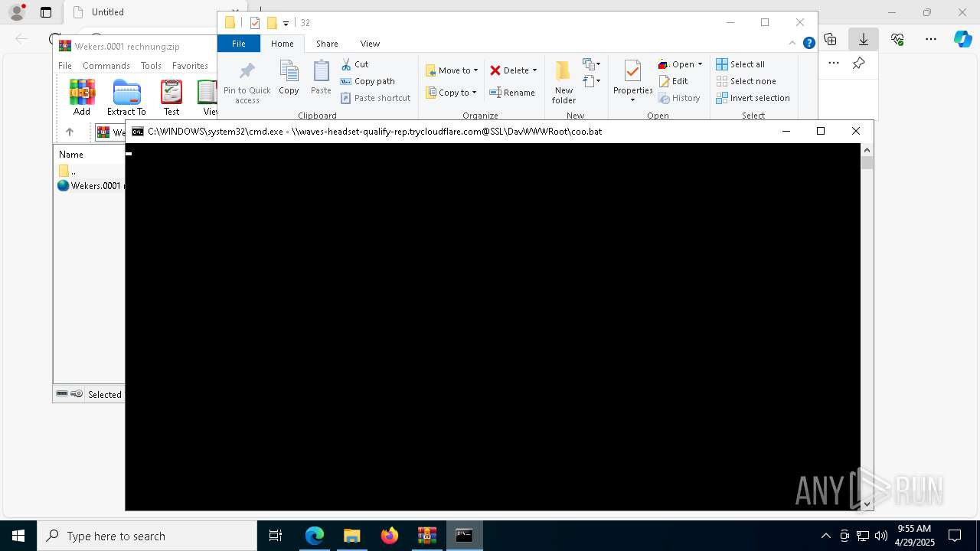The image size is (980, 551).
Task: Open WinRAR Favorites menu
Action: point(190,66)
